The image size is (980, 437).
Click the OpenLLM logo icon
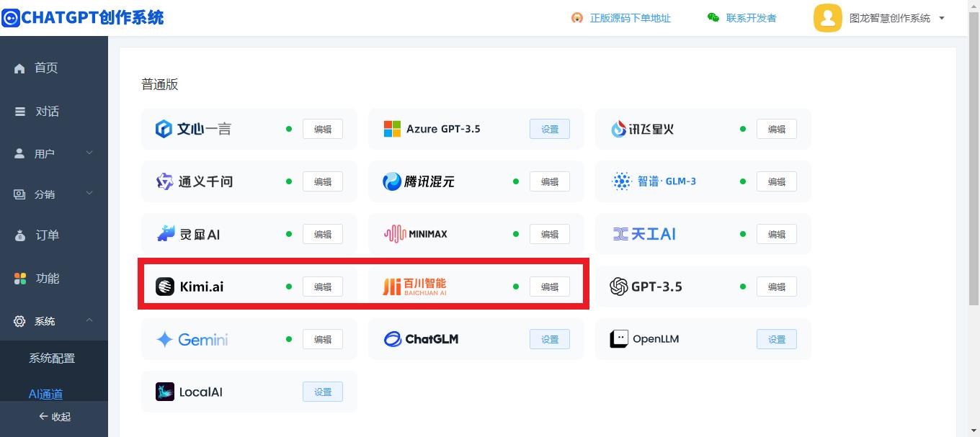(x=619, y=339)
